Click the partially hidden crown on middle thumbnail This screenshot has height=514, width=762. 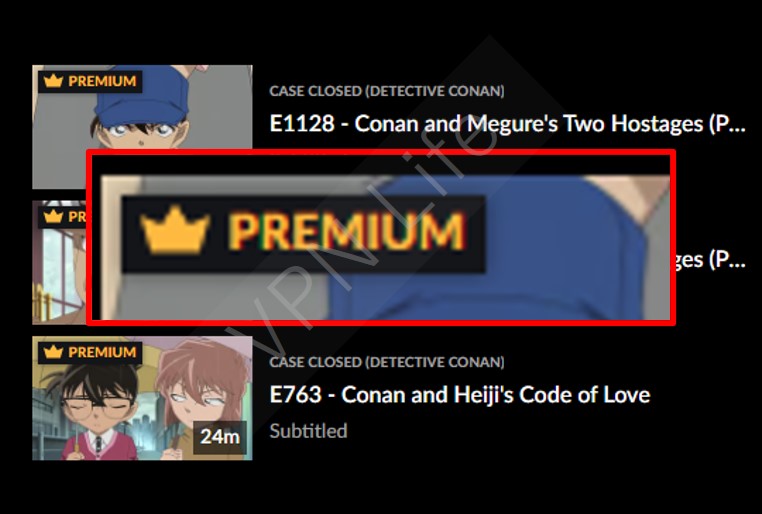pos(53,217)
